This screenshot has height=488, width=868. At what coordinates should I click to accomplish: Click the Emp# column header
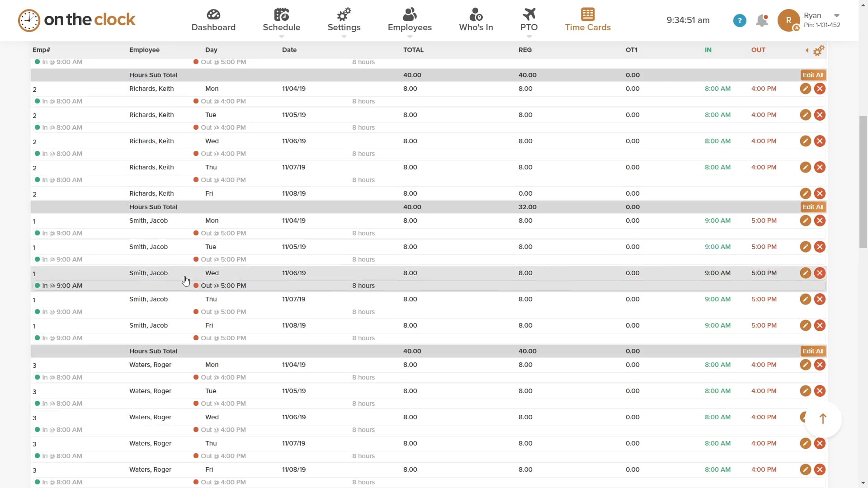(x=41, y=50)
